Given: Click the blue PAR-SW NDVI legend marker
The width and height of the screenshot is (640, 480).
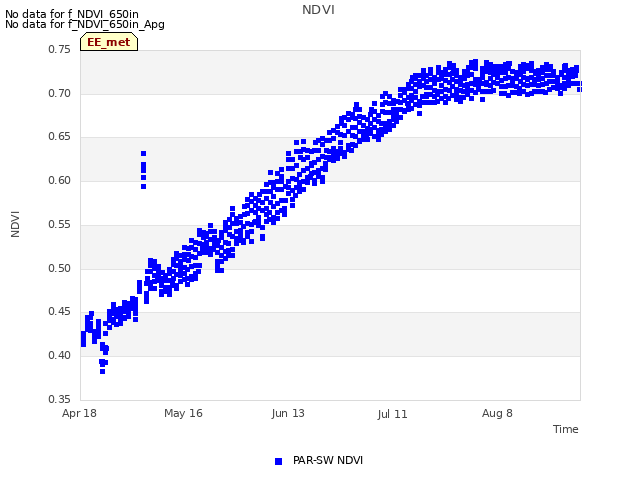Looking at the screenshot, I should [x=278, y=461].
